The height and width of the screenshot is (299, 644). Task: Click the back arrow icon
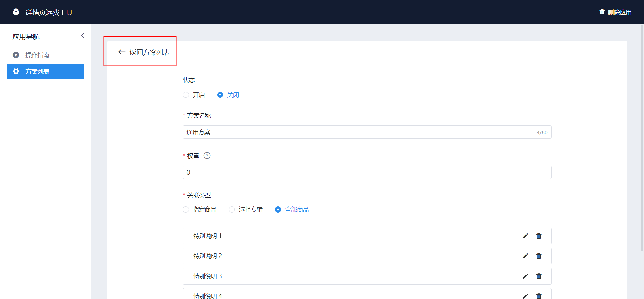[122, 52]
